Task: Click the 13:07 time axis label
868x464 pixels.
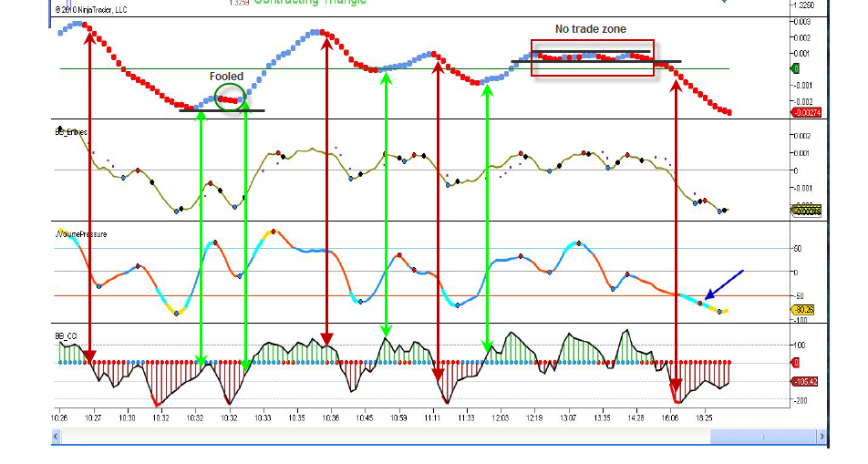Action: click(568, 418)
